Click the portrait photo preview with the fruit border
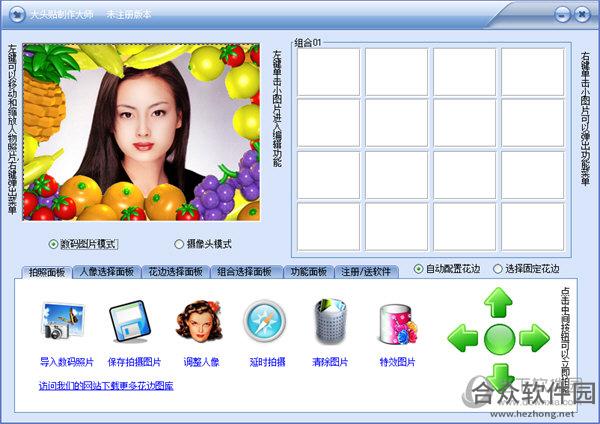Screen dimensions: 600x424 [x=141, y=132]
